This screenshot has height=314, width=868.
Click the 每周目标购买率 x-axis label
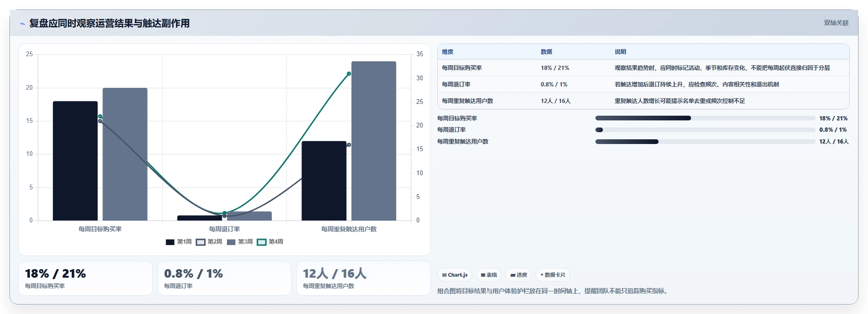100,229
